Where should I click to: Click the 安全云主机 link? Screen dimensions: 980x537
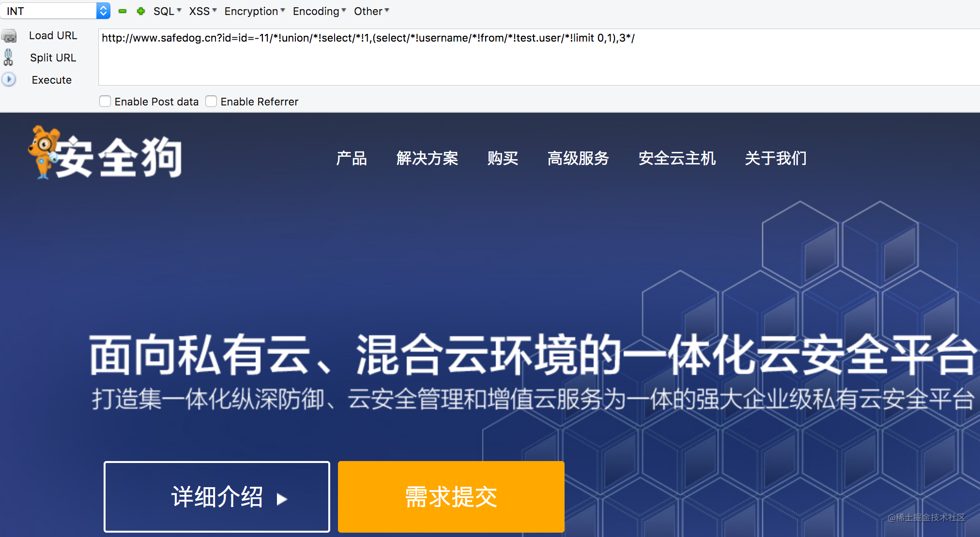point(677,158)
